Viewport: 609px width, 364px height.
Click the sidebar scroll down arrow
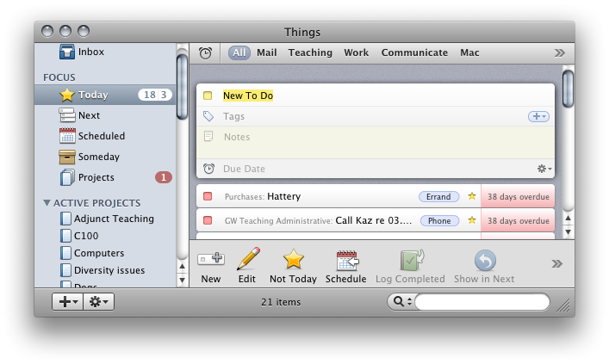coord(182,280)
